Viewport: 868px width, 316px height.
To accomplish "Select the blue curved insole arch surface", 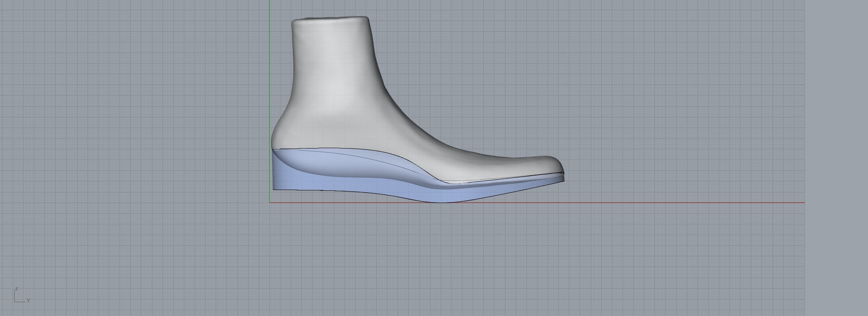I will tap(355, 162).
